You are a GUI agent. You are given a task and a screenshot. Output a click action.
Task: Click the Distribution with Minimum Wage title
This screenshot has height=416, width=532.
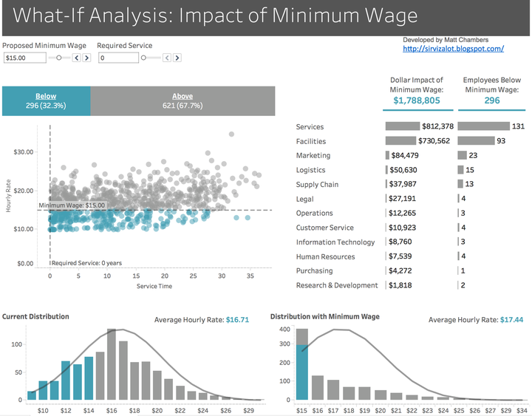click(324, 316)
